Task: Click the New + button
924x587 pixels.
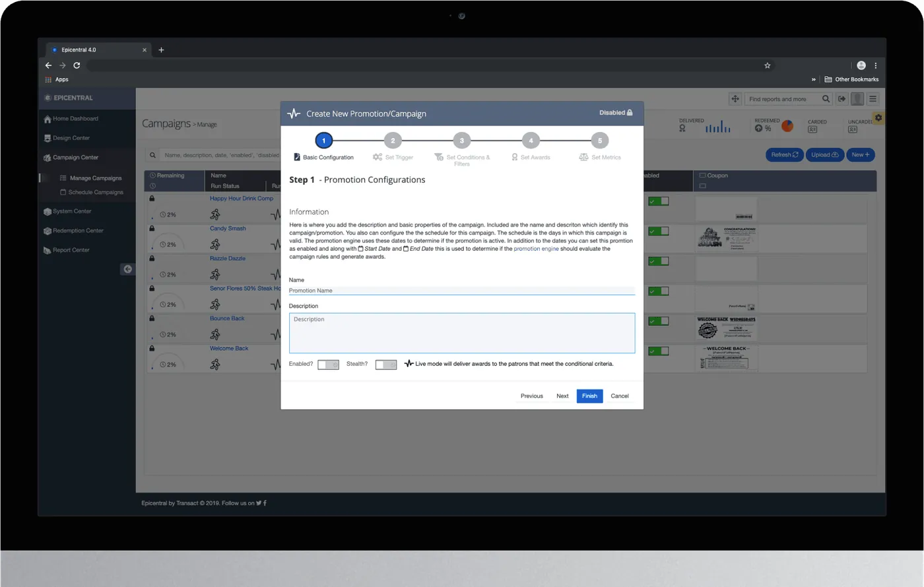Action: 861,155
